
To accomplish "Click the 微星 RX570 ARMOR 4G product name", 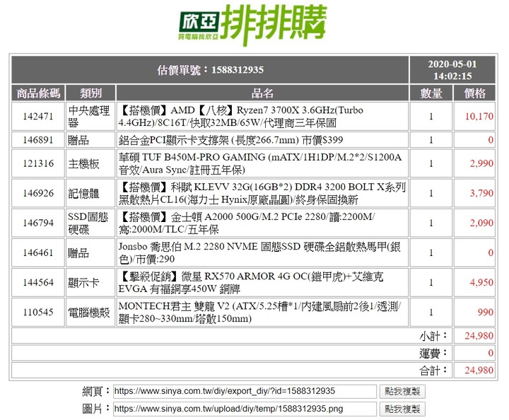I will pyautogui.click(x=251, y=282).
